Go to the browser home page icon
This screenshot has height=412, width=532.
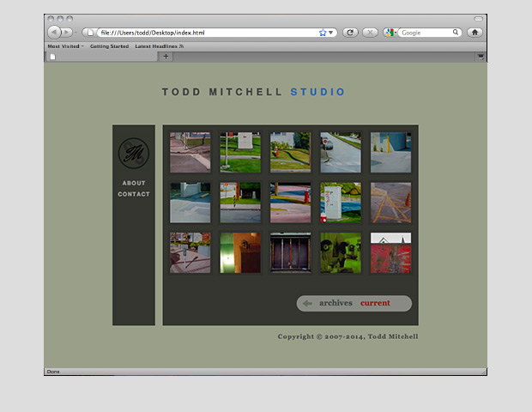coord(475,33)
